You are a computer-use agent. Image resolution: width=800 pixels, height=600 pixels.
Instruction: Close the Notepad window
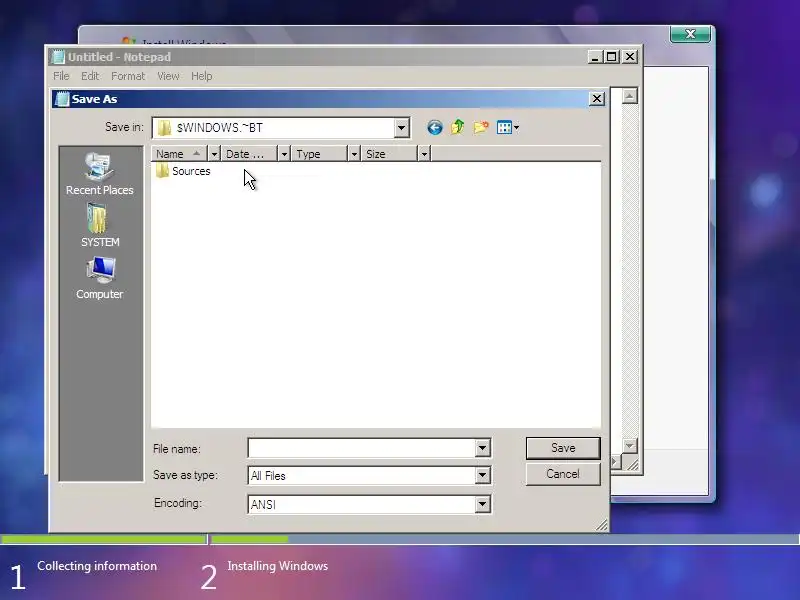[631, 57]
